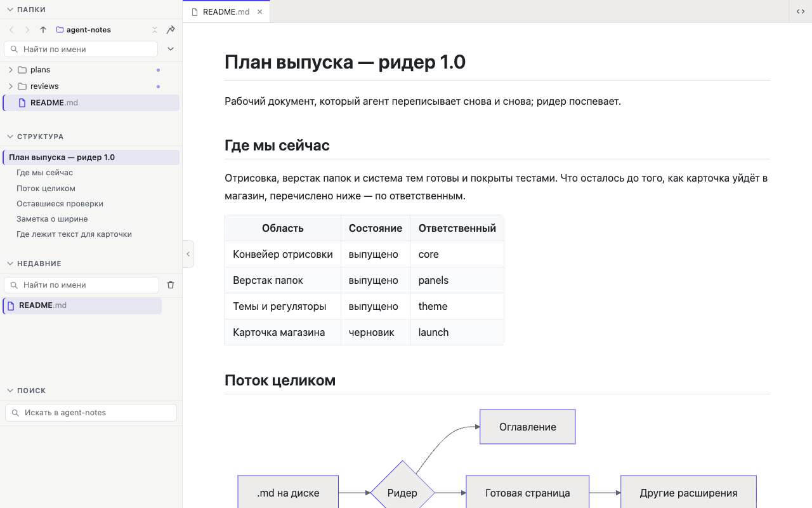Click the 'launch' owner cell
Image resolution: width=812 pixels, height=508 pixels.
[457, 332]
